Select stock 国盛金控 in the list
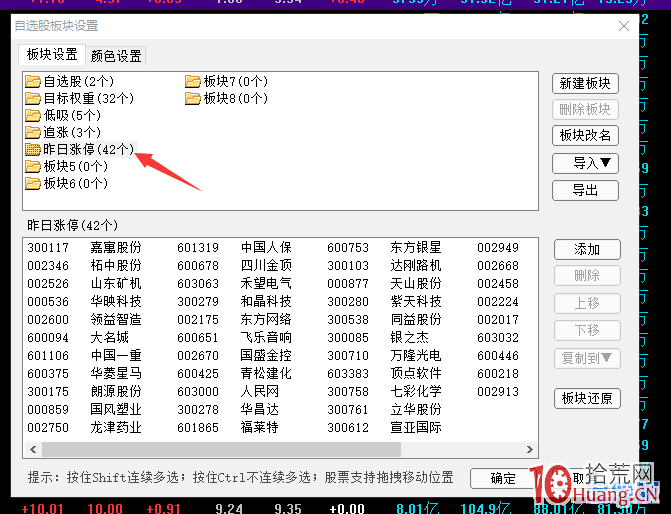The width and height of the screenshot is (671, 514). (266, 355)
